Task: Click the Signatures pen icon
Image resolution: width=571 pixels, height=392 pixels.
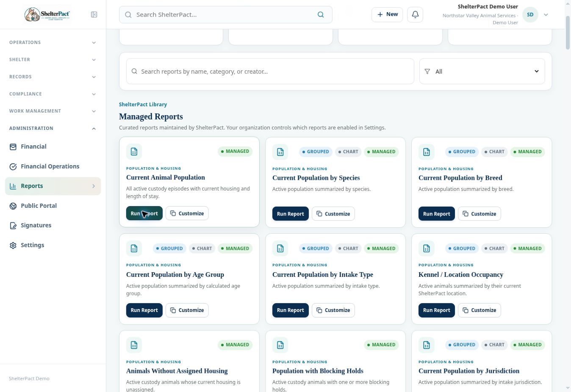Action: coord(13,226)
